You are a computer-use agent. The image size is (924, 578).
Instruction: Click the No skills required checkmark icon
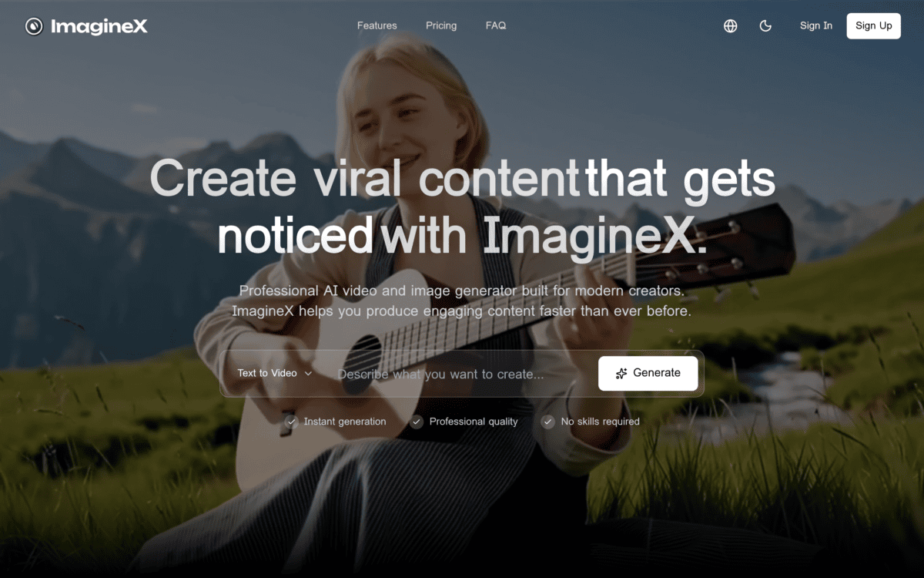pyautogui.click(x=548, y=422)
